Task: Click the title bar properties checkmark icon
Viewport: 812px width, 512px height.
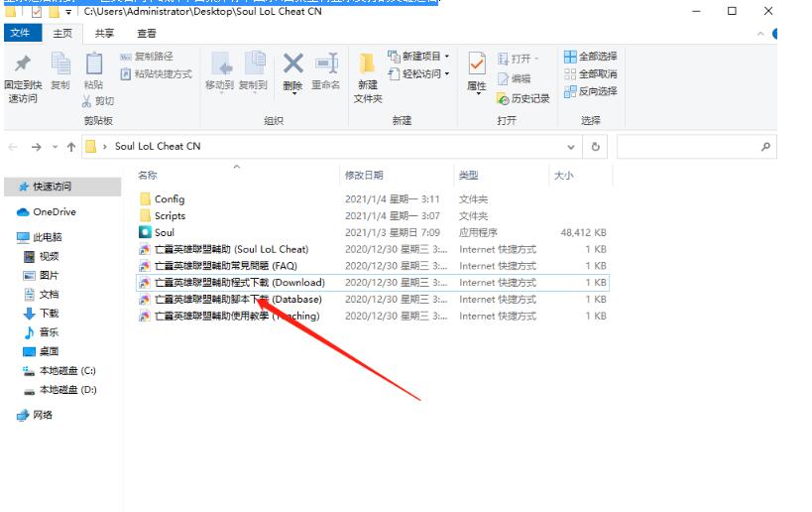Action: (x=37, y=11)
